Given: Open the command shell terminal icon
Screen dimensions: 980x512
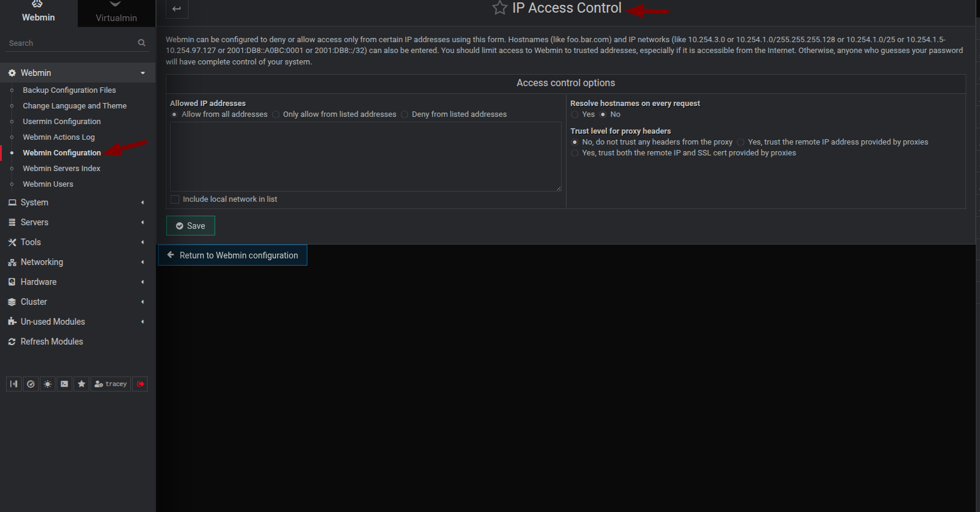Looking at the screenshot, I should (64, 384).
